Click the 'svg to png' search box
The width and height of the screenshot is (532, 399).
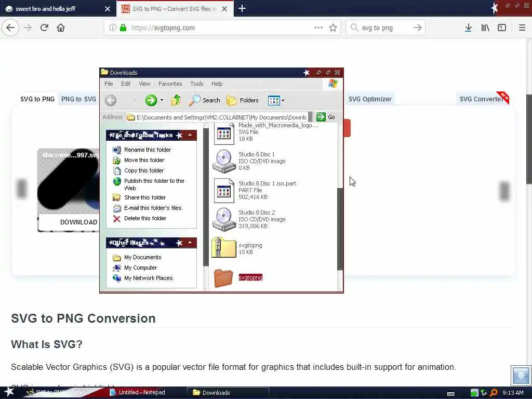pos(385,28)
